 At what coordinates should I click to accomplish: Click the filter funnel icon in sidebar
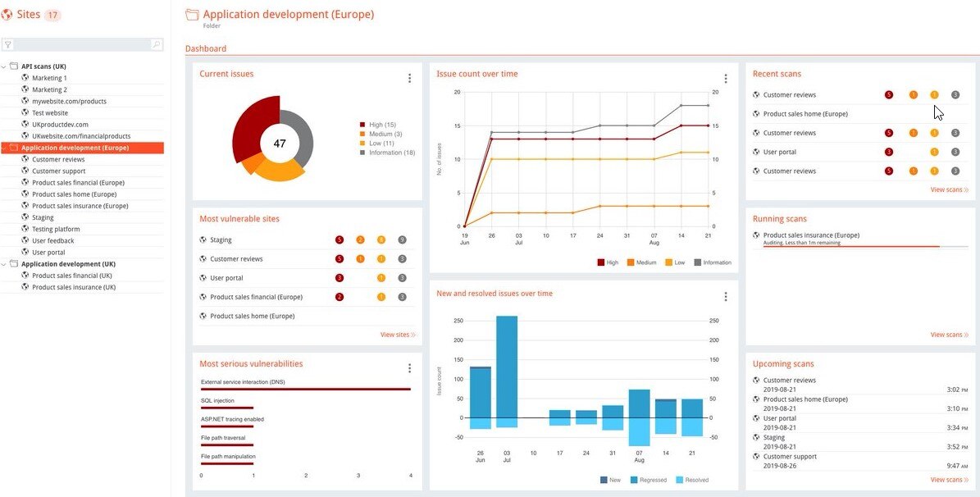pos(7,45)
